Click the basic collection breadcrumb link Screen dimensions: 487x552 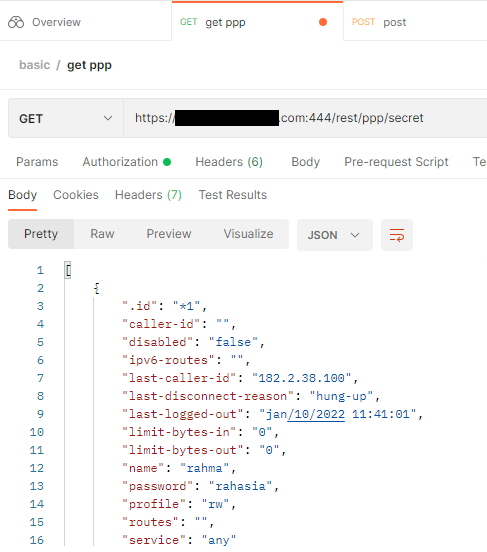[35, 65]
